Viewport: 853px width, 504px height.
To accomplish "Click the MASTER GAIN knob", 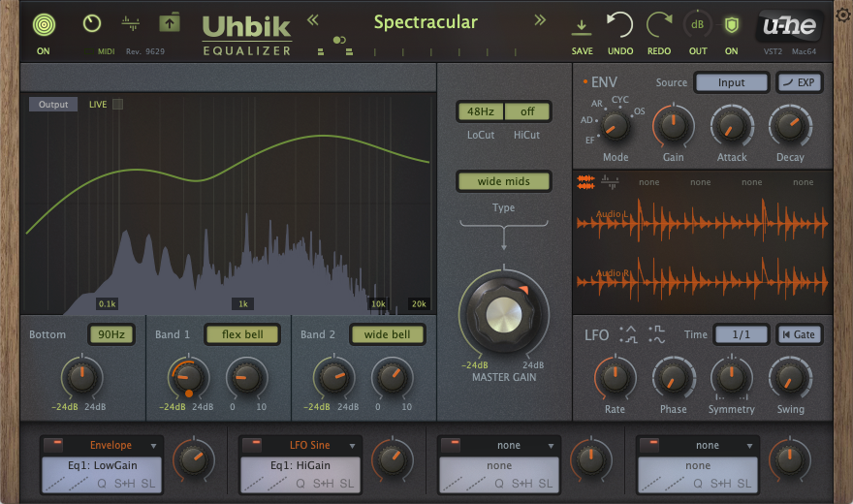I will point(504,314).
